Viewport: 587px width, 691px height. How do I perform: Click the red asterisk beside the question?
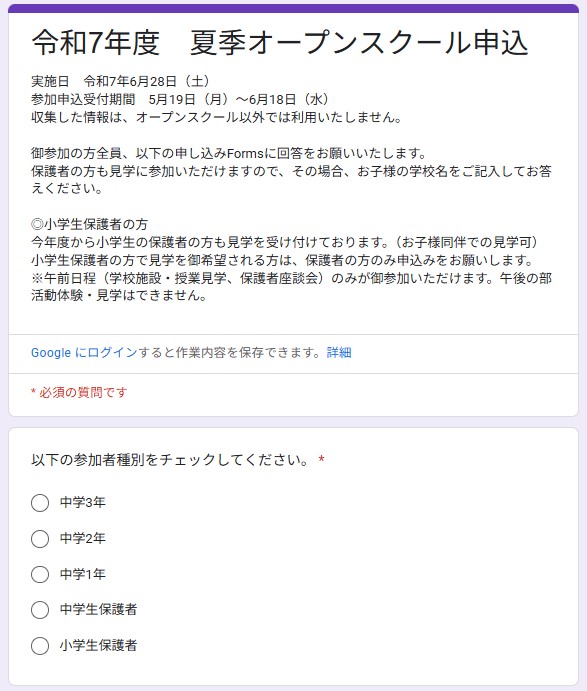point(322,460)
